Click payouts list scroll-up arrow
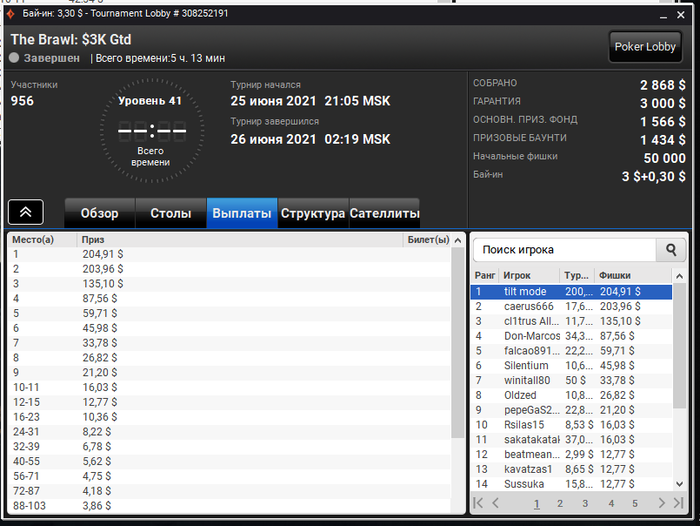 [x=458, y=241]
